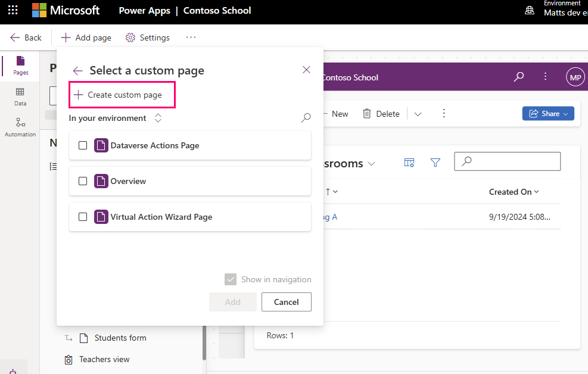Click the navigation pane scrollbar

tap(204, 343)
